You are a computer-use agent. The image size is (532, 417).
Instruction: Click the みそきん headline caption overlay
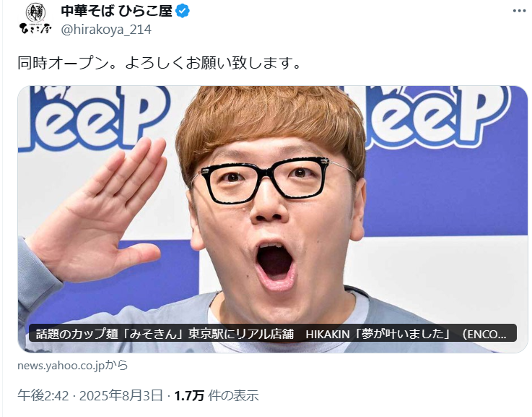pos(273,333)
